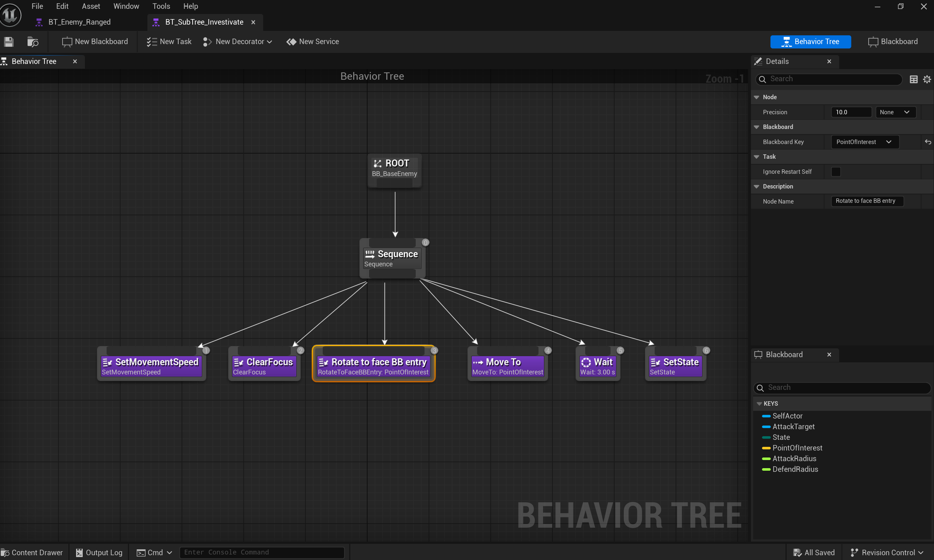Click New Blackboard in toolbar

95,42
